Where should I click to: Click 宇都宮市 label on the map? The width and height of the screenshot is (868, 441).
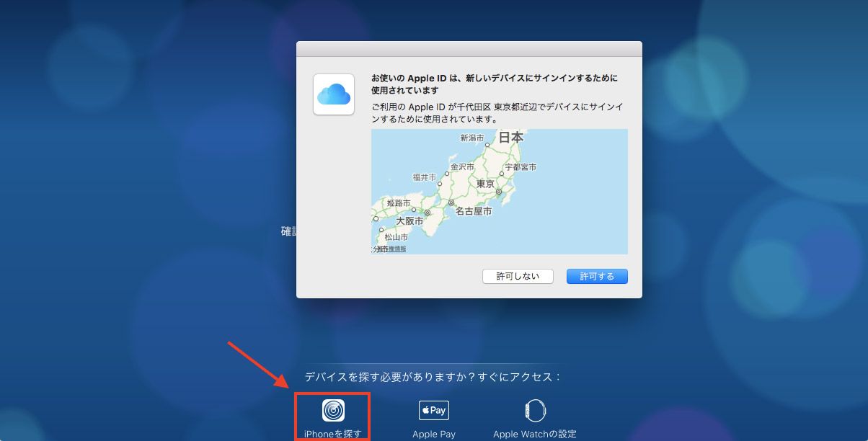pyautogui.click(x=521, y=166)
